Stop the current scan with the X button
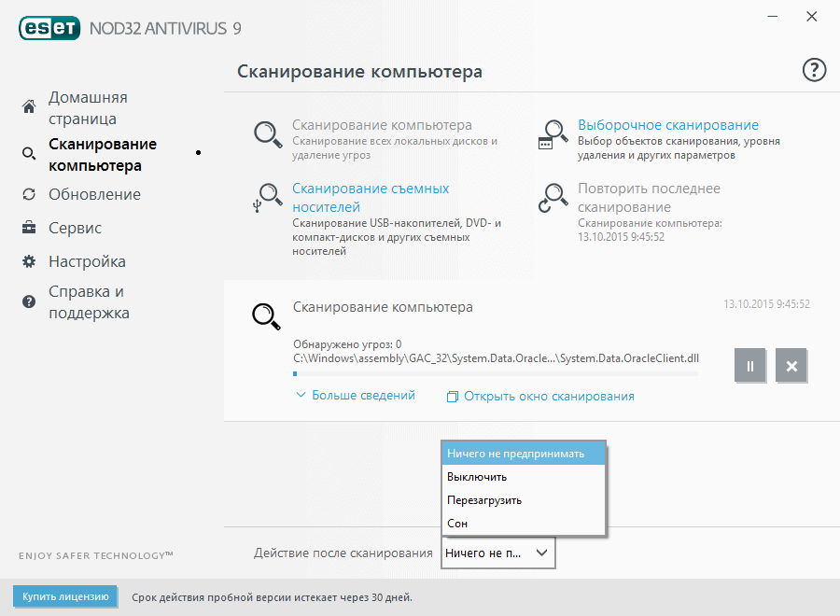The width and height of the screenshot is (840, 616). 791,366
